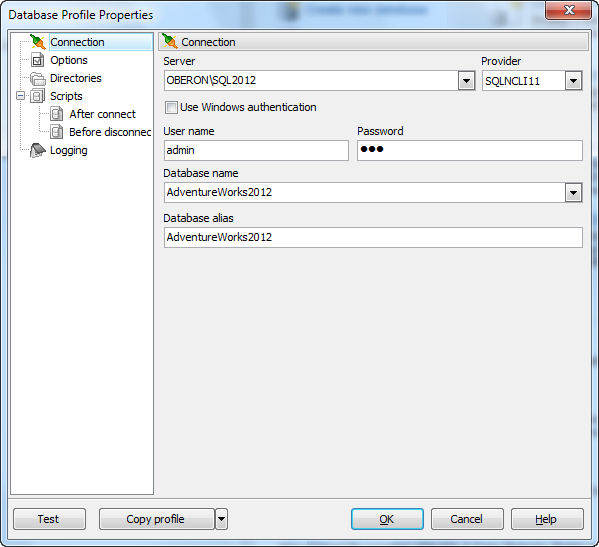Open the Provider dropdown arrow

click(573, 81)
